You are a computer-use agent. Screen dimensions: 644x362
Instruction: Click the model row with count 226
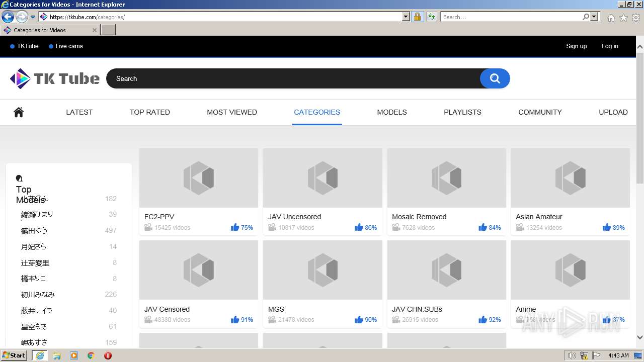(x=69, y=295)
